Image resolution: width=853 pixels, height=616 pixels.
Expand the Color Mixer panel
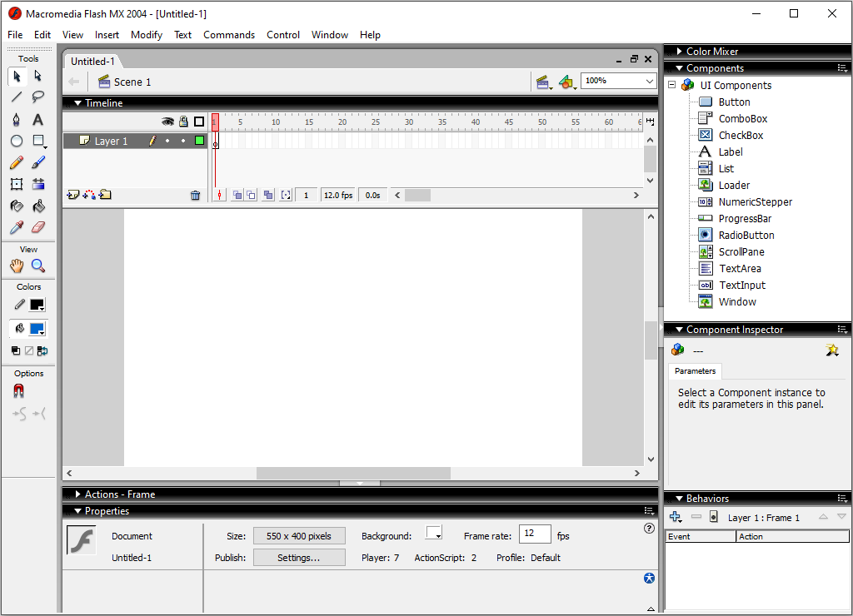(680, 51)
